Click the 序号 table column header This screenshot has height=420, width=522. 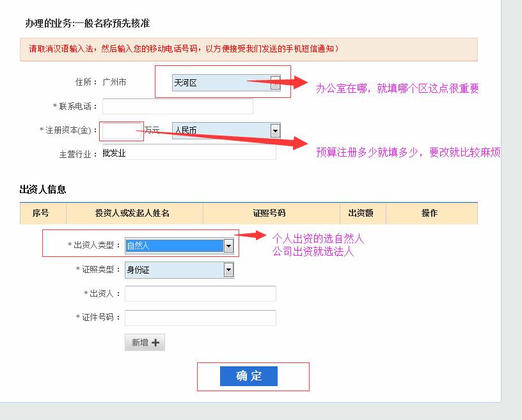41,213
